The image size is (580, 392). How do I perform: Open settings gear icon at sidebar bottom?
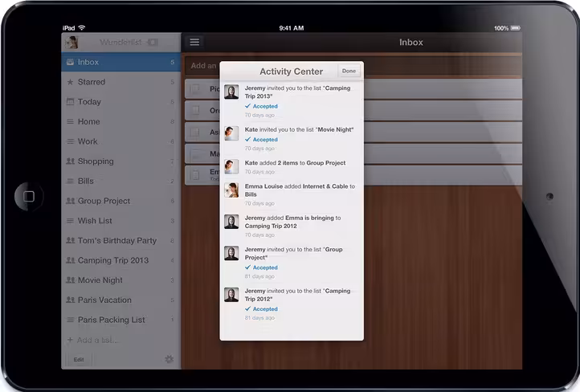click(169, 359)
